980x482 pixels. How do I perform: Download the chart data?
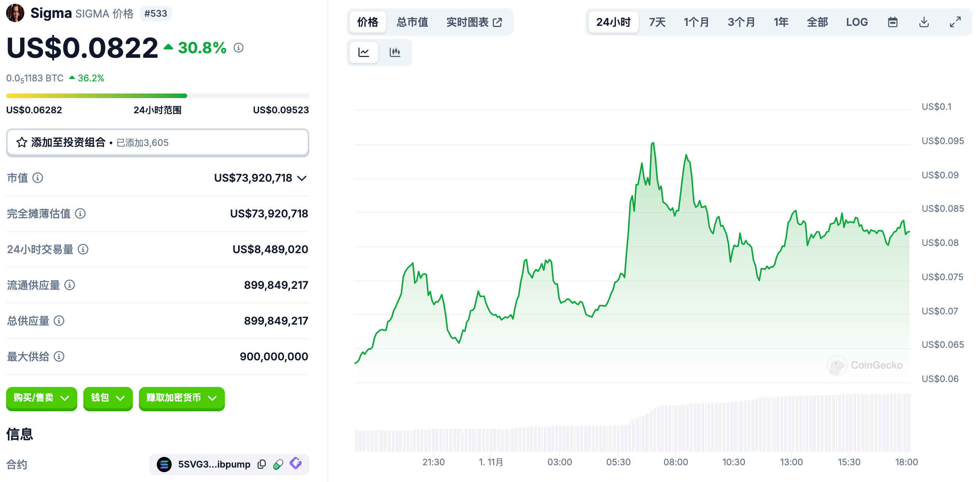click(x=924, y=22)
